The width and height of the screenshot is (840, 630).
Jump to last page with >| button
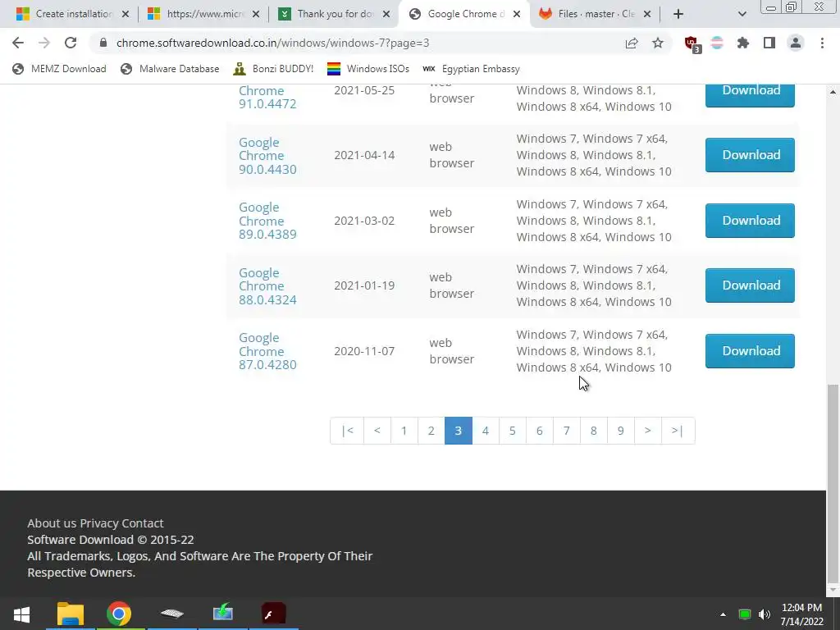[x=678, y=431]
